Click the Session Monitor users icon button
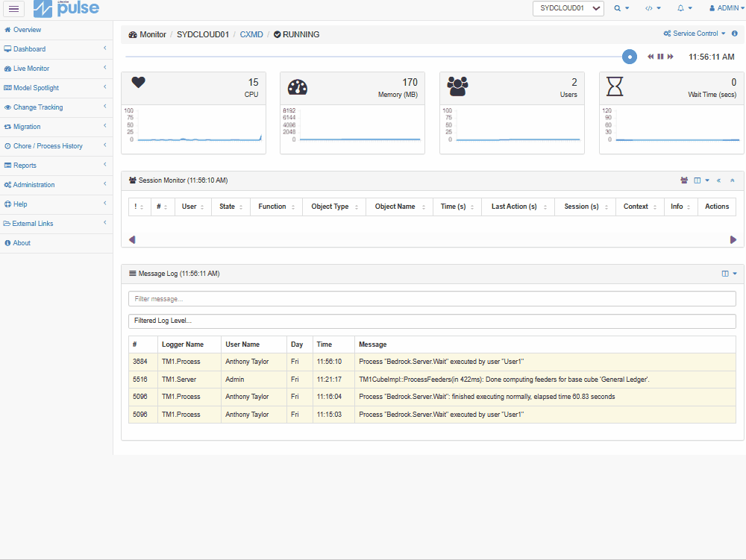The width and height of the screenshot is (746, 560). point(684,180)
